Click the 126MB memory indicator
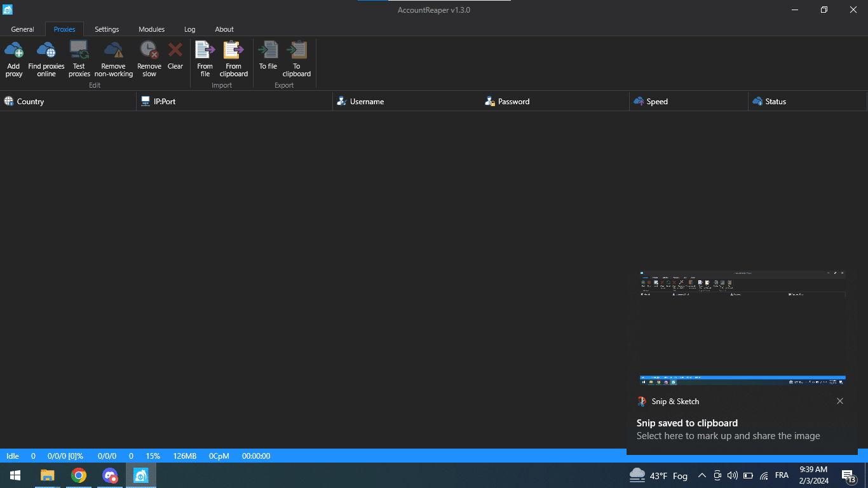 coord(184,456)
